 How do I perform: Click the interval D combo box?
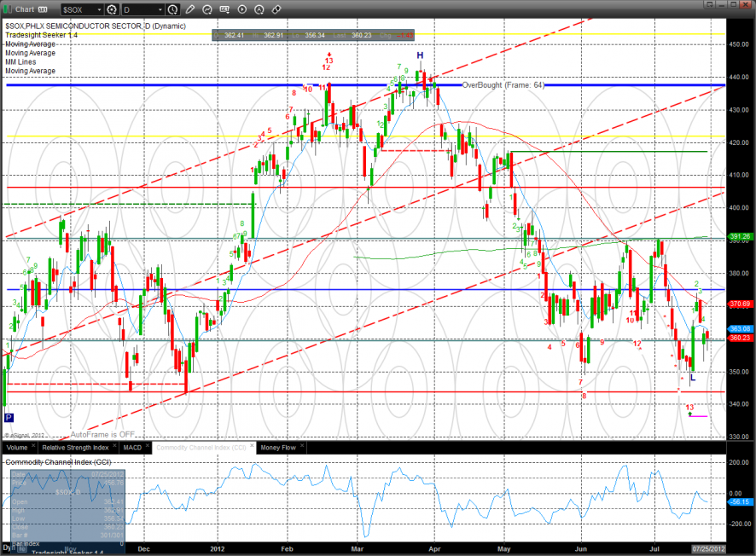pyautogui.click(x=143, y=9)
